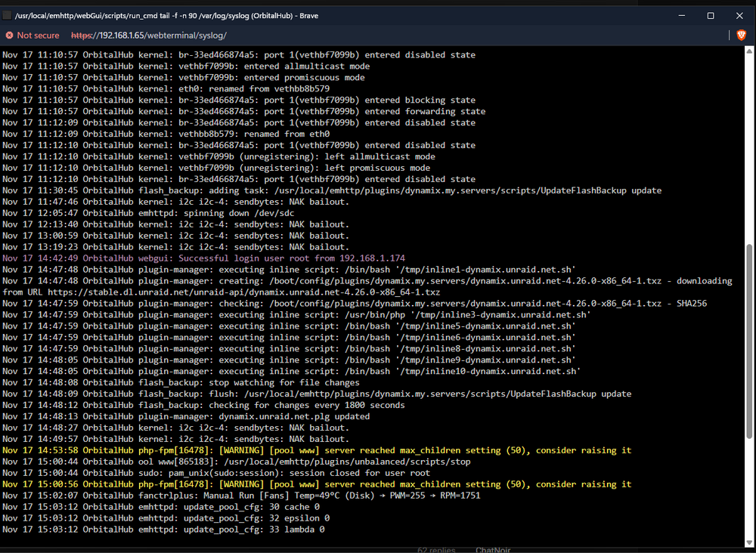Image resolution: width=756 pixels, height=553 pixels.
Task: Click the 'spinning down /dev/sdc' log line
Action: 148,213
